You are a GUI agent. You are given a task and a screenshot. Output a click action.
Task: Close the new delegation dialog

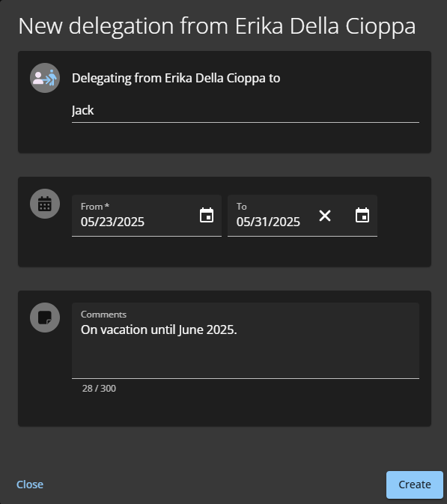[x=30, y=485]
